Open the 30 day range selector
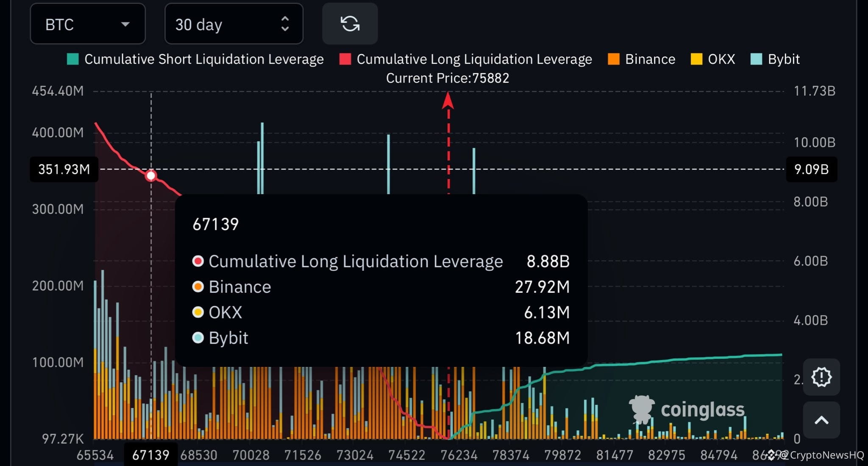868x466 pixels. tap(234, 24)
